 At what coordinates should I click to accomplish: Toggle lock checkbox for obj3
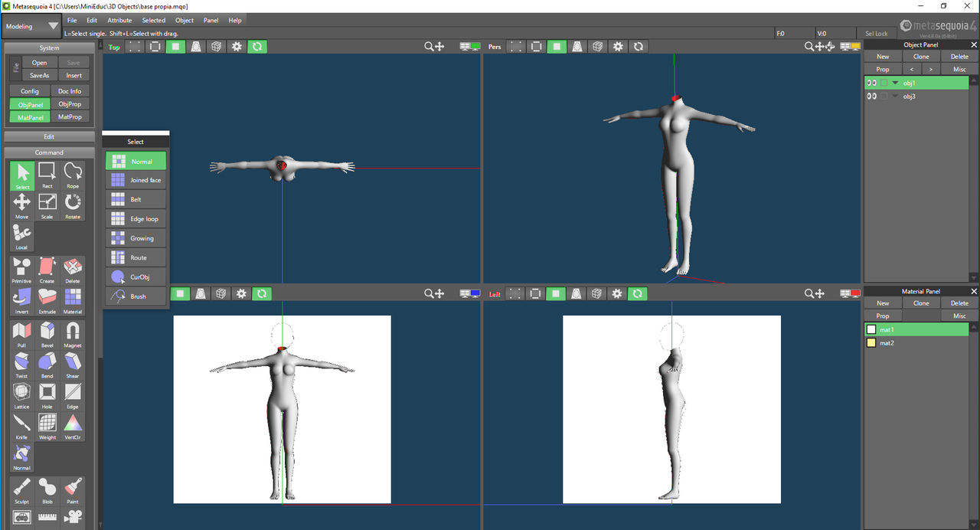[x=884, y=97]
